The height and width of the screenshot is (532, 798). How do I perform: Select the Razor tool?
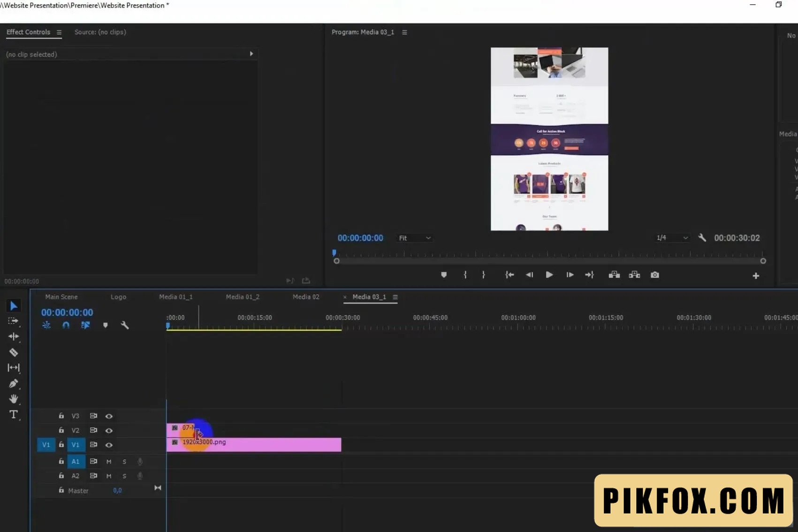click(x=14, y=352)
